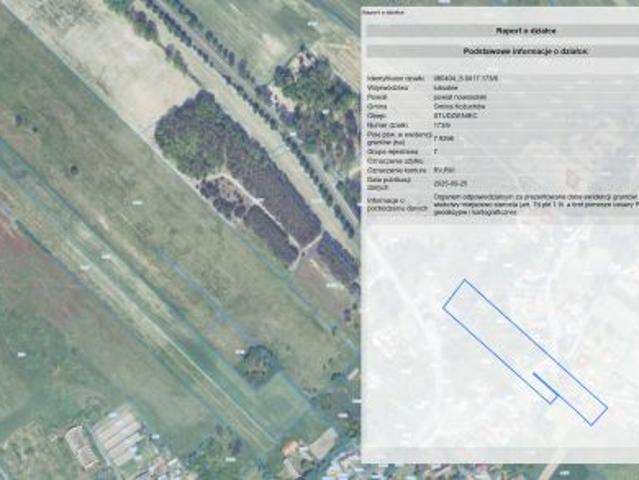The width and height of the screenshot is (639, 480).
Task: Click the 'Data publikacji danych' date value
Action: pyautogui.click(x=450, y=184)
